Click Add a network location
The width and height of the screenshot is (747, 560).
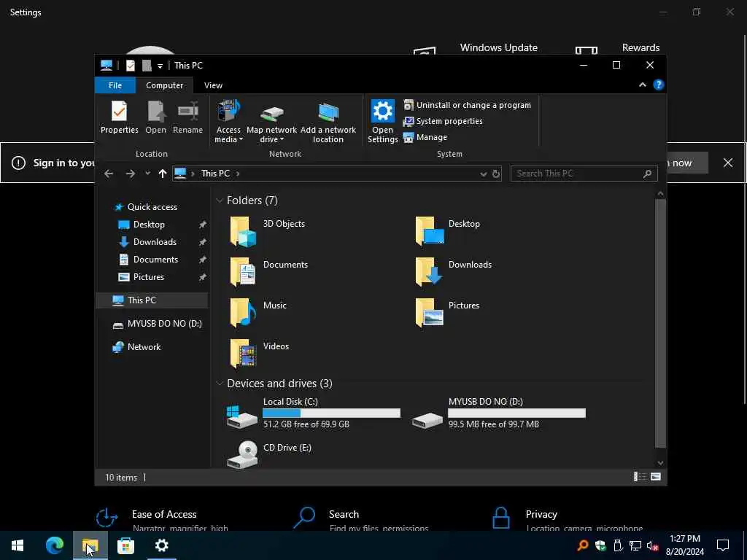pyautogui.click(x=328, y=122)
